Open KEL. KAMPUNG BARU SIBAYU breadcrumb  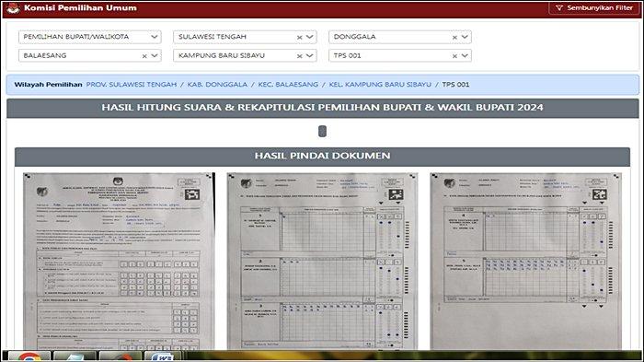pyautogui.click(x=380, y=85)
